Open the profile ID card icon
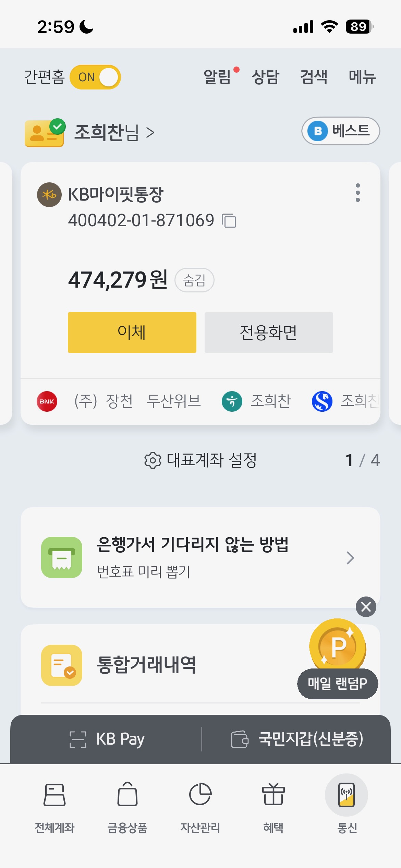Image resolution: width=401 pixels, height=868 pixels. click(x=44, y=133)
